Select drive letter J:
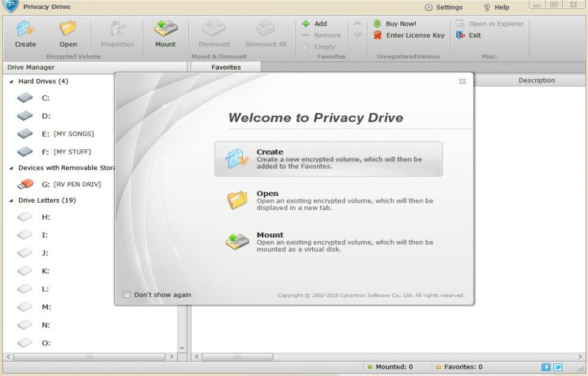 coord(33,253)
